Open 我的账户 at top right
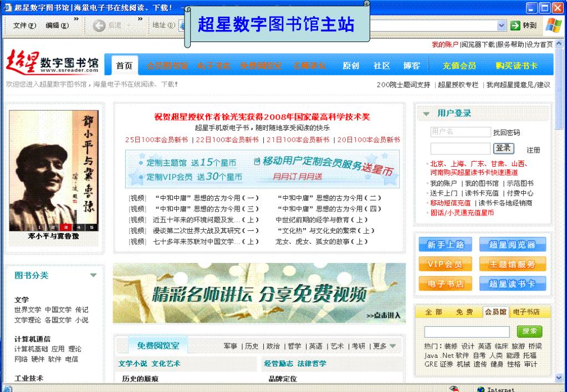The height and width of the screenshot is (392, 567). pyautogui.click(x=445, y=44)
